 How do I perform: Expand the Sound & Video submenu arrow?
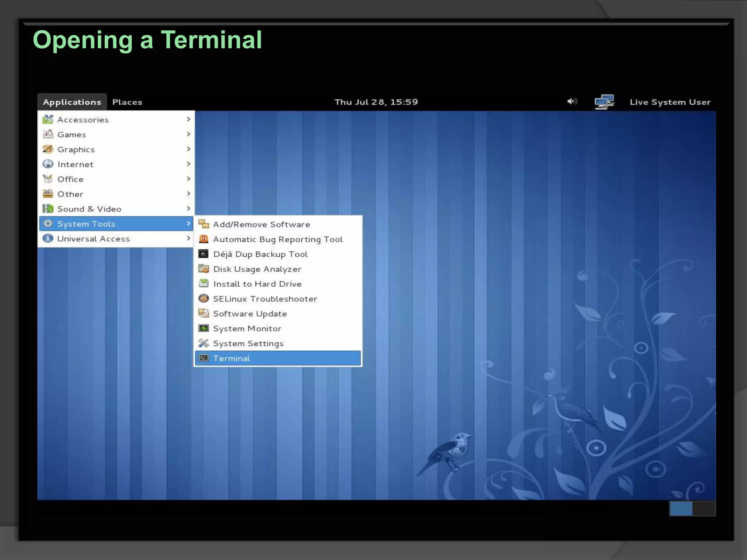(x=188, y=209)
